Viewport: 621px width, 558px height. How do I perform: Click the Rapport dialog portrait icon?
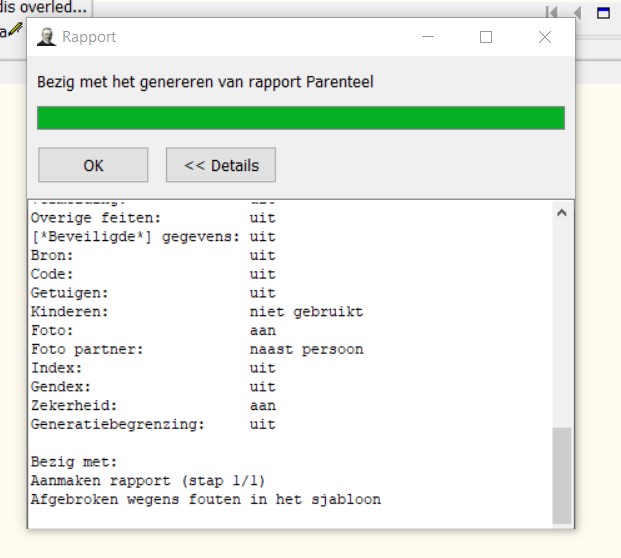click(46, 37)
